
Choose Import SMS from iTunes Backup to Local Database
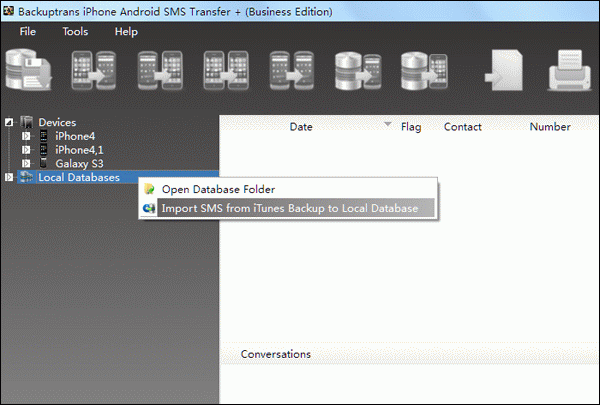[x=288, y=208]
